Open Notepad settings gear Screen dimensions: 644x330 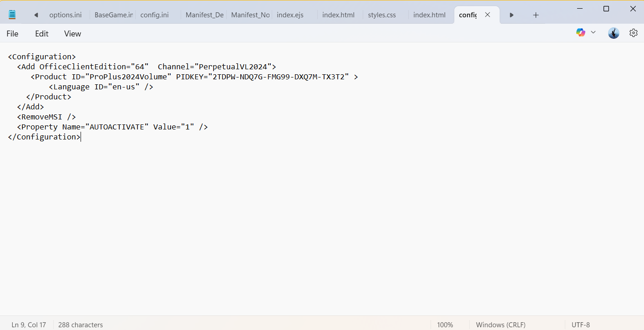point(634,33)
